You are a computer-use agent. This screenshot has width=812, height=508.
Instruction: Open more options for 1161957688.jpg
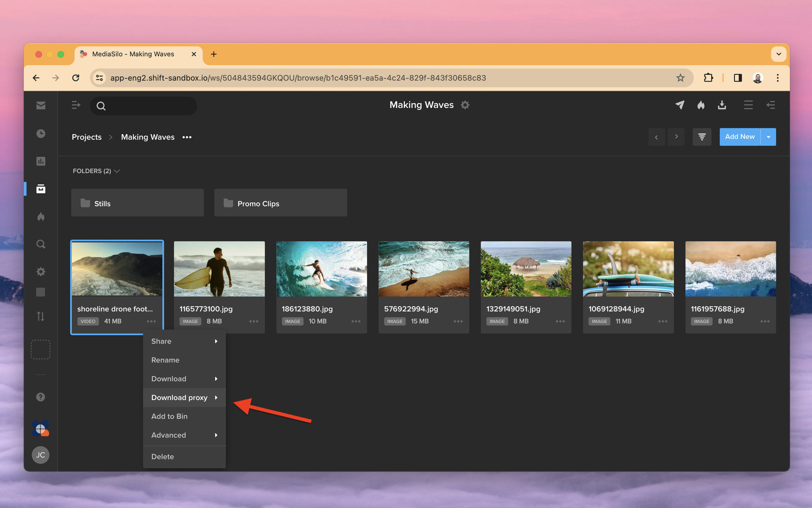coord(765,321)
